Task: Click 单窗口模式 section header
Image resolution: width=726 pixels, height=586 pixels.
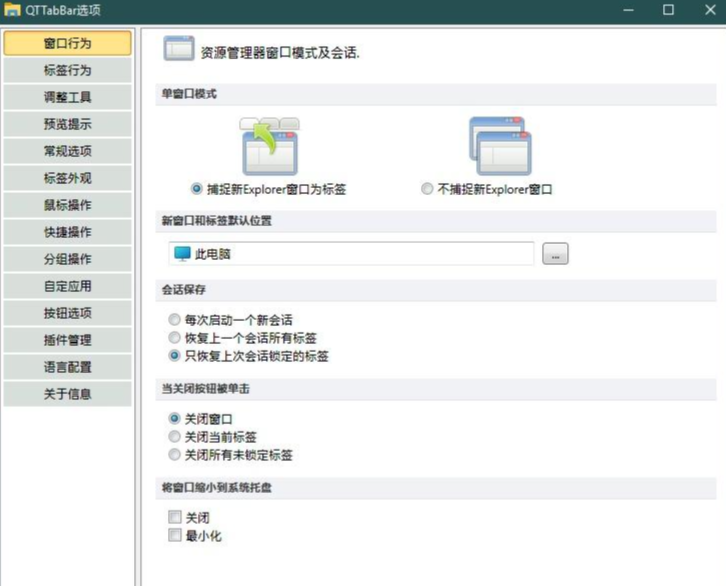Action: point(436,94)
